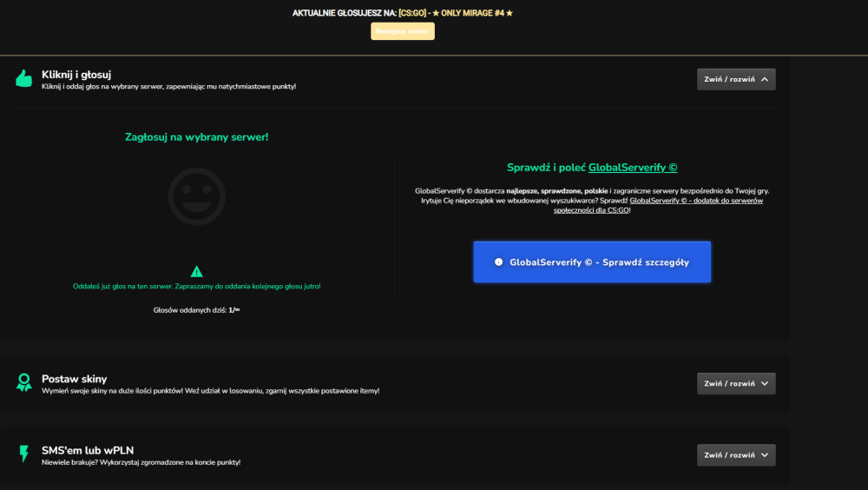Screen dimensions: 868x490
Task: Click the lightning bolt icon beside SMS'em lub wPLN
Action: pos(23,454)
